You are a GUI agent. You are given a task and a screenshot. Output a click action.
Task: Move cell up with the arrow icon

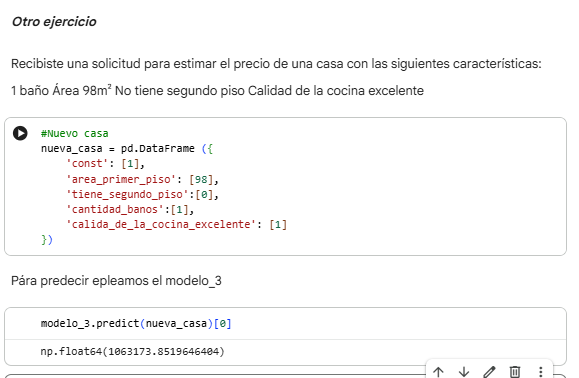438,371
